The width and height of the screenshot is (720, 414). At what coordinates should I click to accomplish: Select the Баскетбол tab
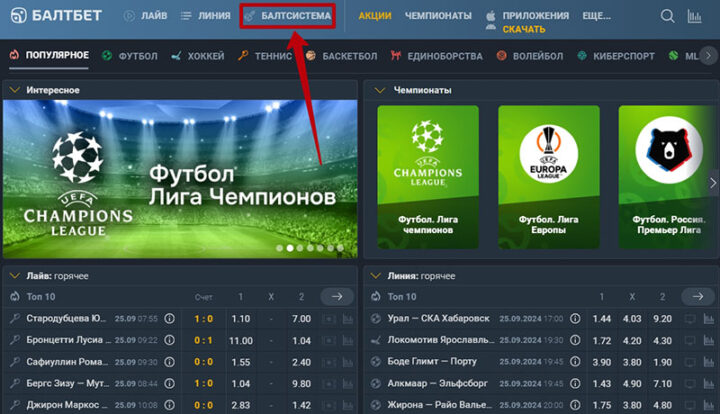342,56
